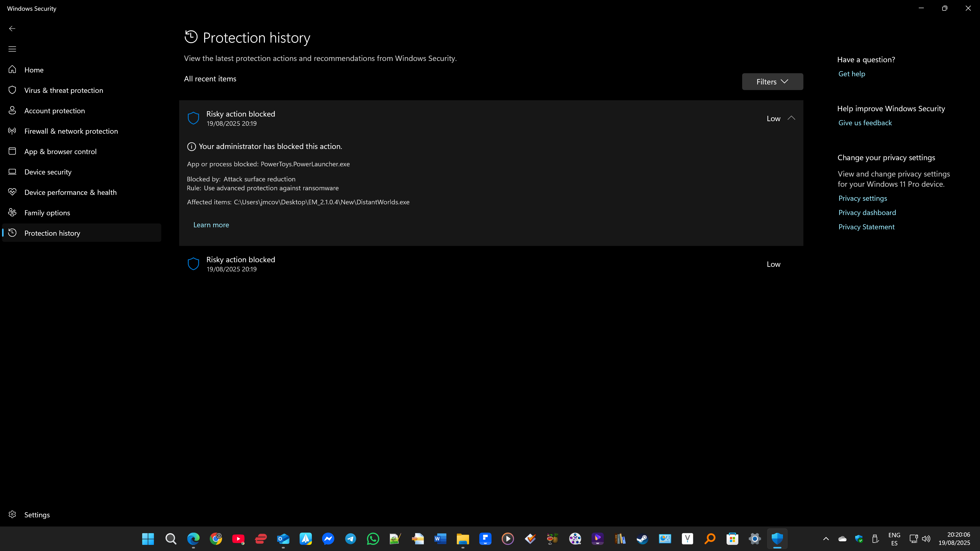This screenshot has height=551, width=980.
Task: Open the Home section
Action: (x=81, y=70)
